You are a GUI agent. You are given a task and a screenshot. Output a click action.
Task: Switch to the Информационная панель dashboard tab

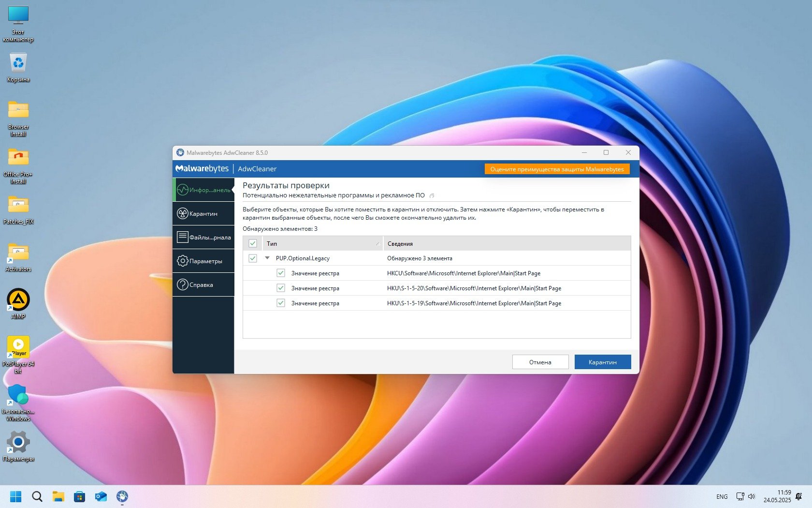(203, 190)
